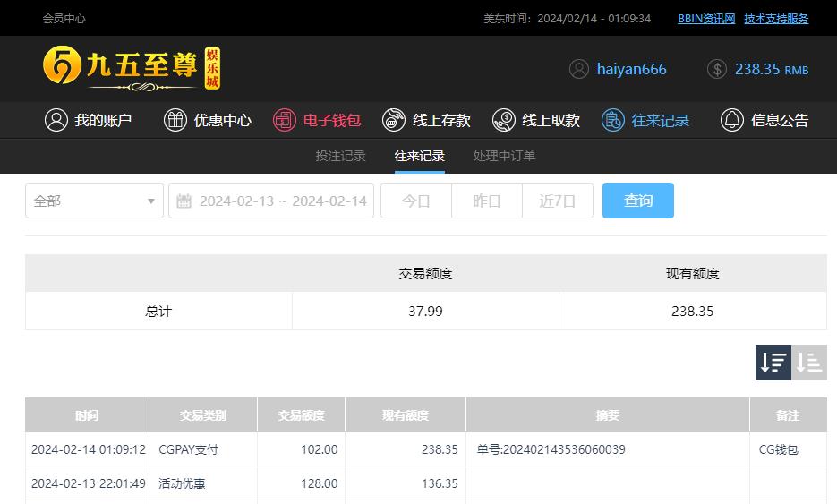
Task: Click the blue 往来记录 records icon
Action: coord(613,120)
